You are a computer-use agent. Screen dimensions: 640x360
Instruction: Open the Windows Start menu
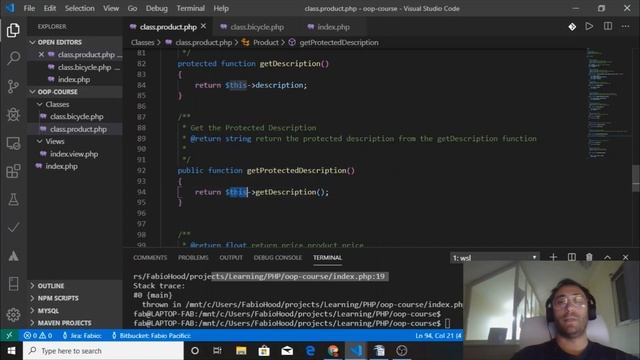point(11,351)
